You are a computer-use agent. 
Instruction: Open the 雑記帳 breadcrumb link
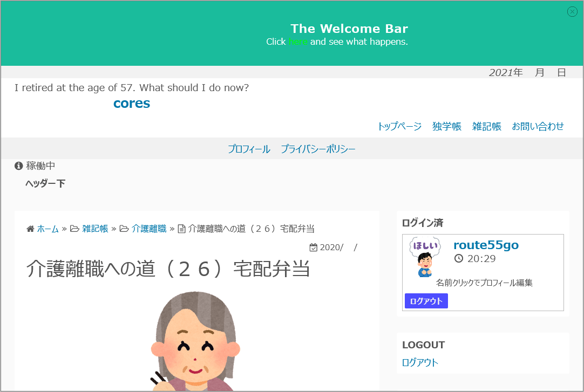[95, 229]
